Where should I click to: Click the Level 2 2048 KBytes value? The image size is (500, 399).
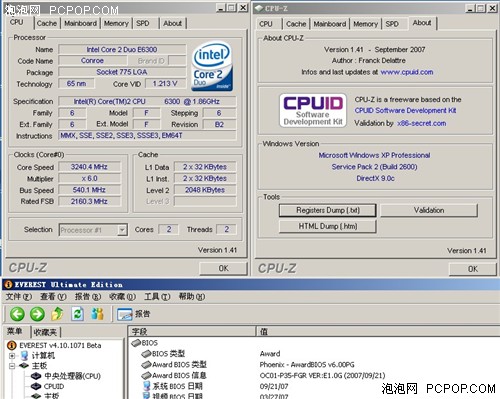(205, 190)
